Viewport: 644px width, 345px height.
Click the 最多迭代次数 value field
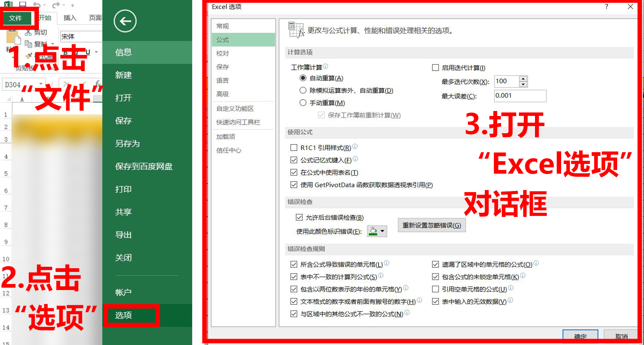pyautogui.click(x=506, y=81)
